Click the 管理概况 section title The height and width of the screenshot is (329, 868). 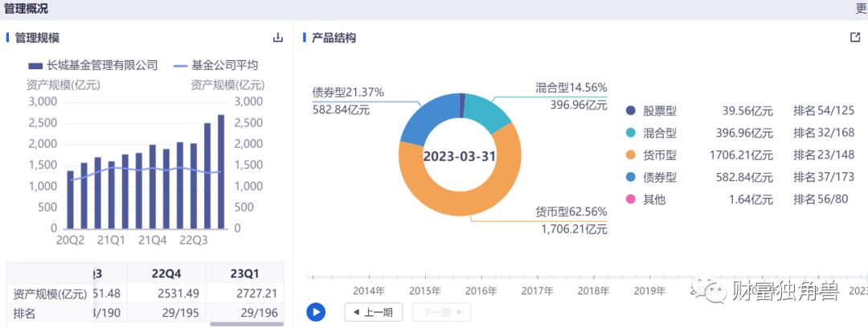click(x=26, y=9)
